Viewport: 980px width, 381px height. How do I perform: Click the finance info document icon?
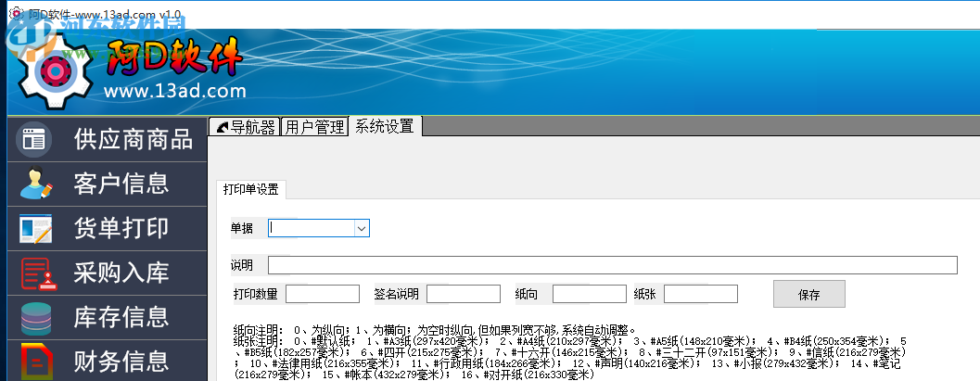pyautogui.click(x=37, y=362)
